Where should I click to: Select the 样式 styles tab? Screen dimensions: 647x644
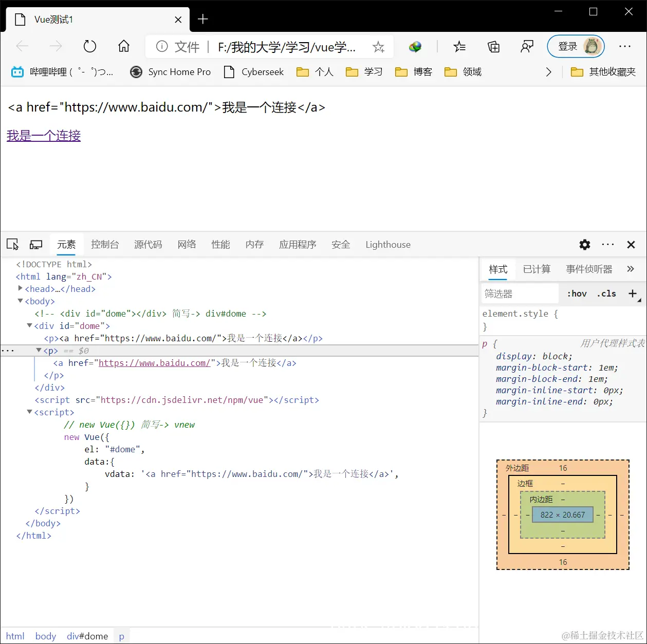pyautogui.click(x=498, y=269)
